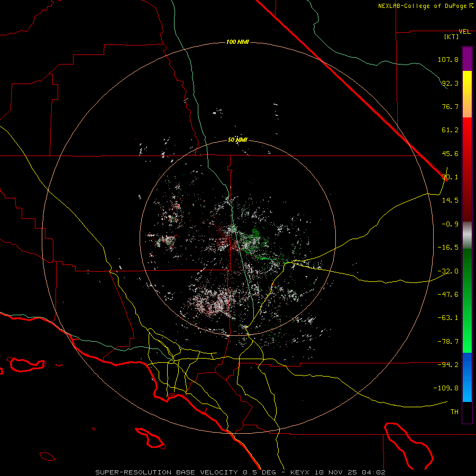Click the -63.1 scale value
This screenshot has height=476, width=476.
pos(448,318)
